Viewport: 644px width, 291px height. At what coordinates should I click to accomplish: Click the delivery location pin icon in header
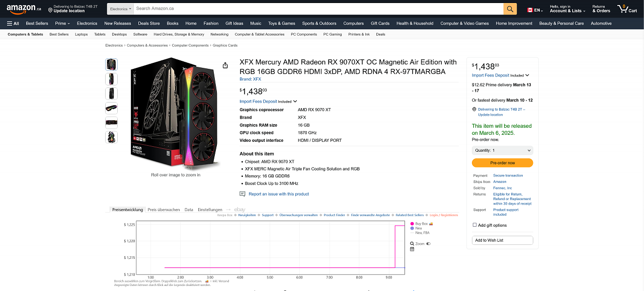click(50, 10)
